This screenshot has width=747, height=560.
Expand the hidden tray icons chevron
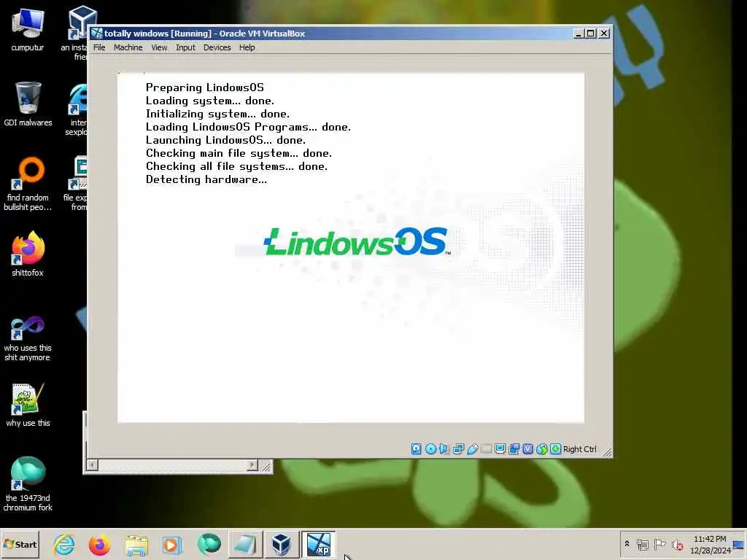click(x=627, y=544)
